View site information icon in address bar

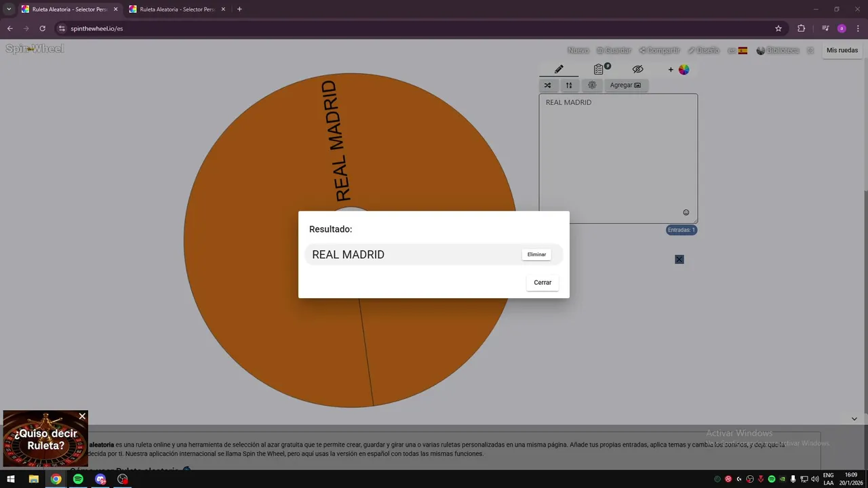click(62, 28)
